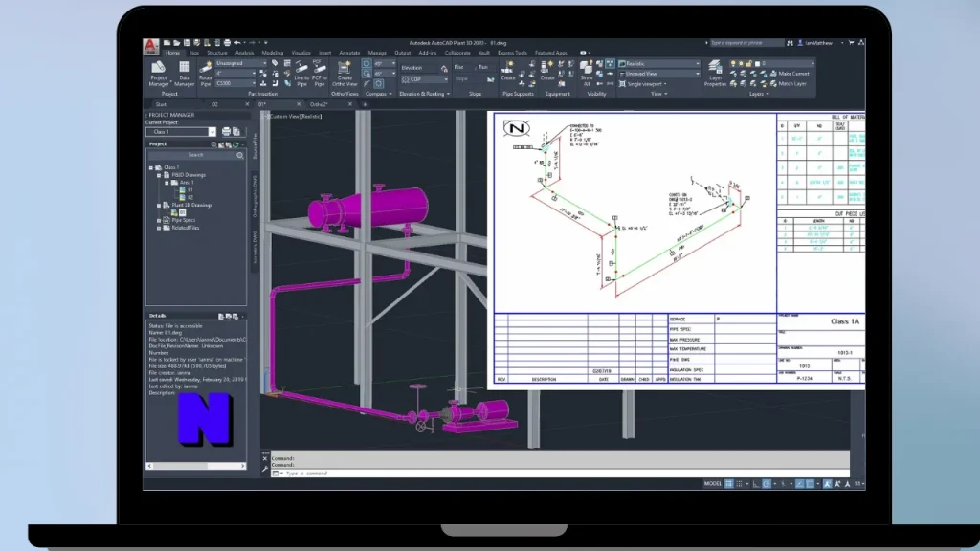The width and height of the screenshot is (980, 551).
Task: Toggle MODEL space button in the status bar
Action: (712, 484)
